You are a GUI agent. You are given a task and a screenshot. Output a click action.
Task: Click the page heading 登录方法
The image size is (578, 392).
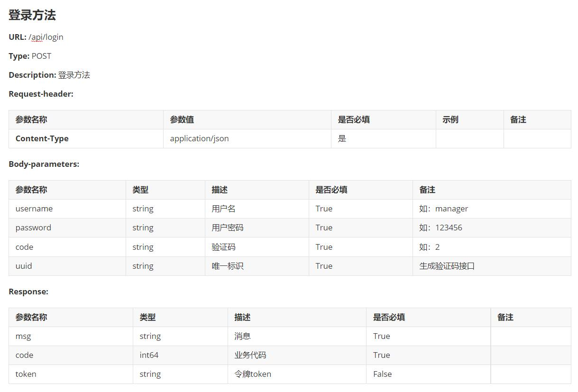[32, 15]
